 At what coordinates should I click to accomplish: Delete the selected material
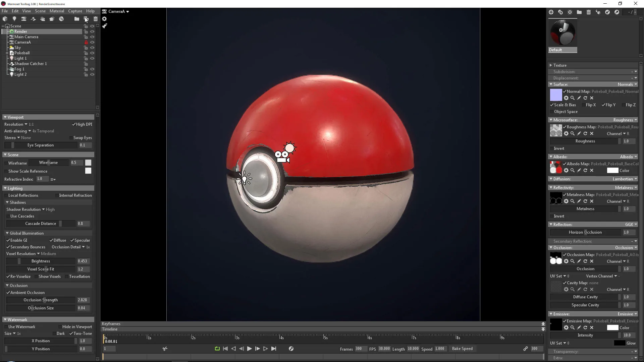(x=589, y=12)
